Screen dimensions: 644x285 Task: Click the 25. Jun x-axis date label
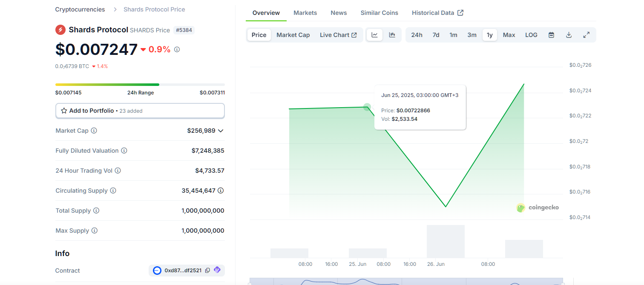point(358,264)
